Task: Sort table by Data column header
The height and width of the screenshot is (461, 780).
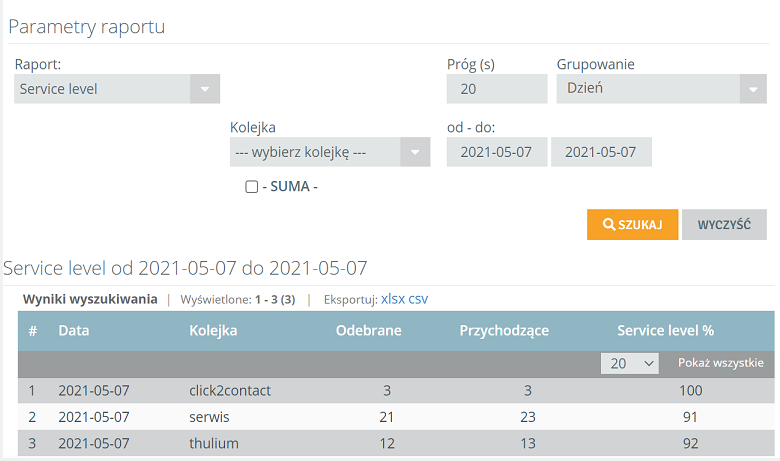Action: 74,331
